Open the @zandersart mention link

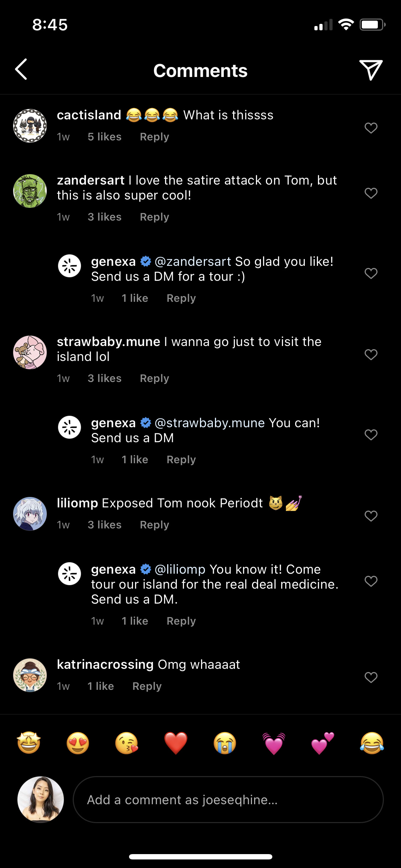coord(193,262)
